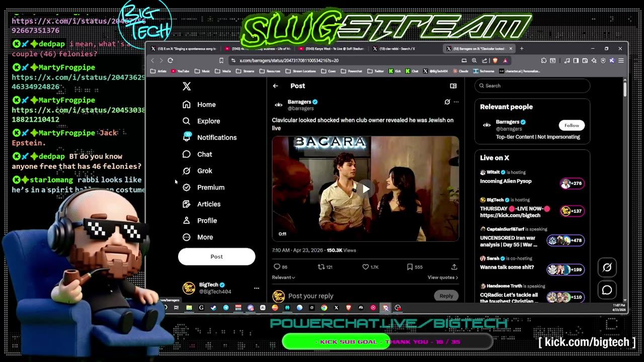Click the X Search field
The width and height of the screenshot is (644, 362).
pos(532,86)
